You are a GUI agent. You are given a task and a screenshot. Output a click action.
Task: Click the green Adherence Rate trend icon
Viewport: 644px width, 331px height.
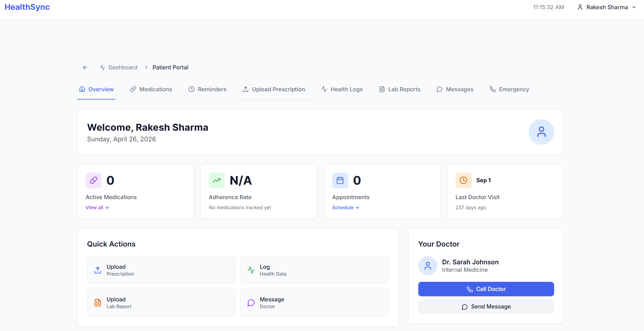(x=217, y=180)
